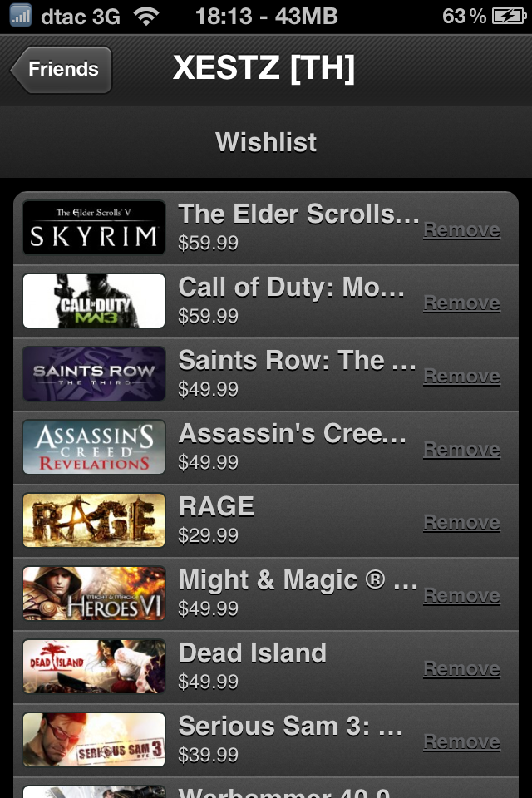Remove The Elder Scrolls from wishlist

pyautogui.click(x=461, y=230)
